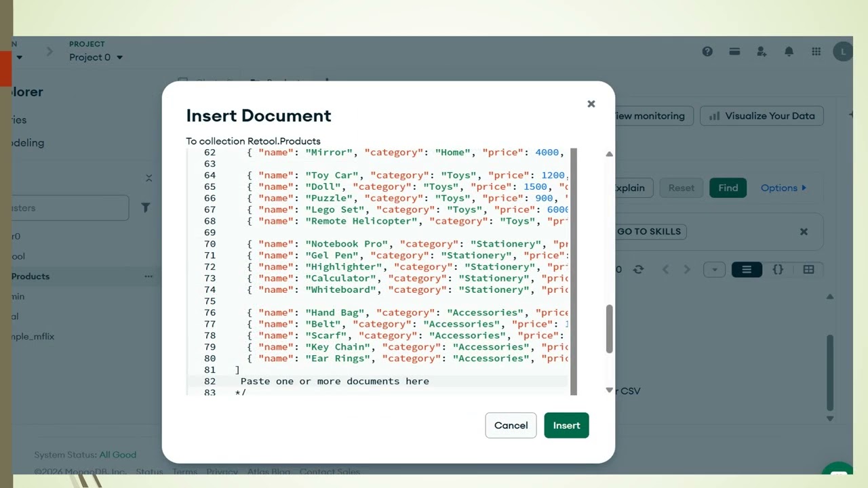Click the "Mirror" code line
Image resolution: width=868 pixels, height=488 pixels.
(407, 152)
